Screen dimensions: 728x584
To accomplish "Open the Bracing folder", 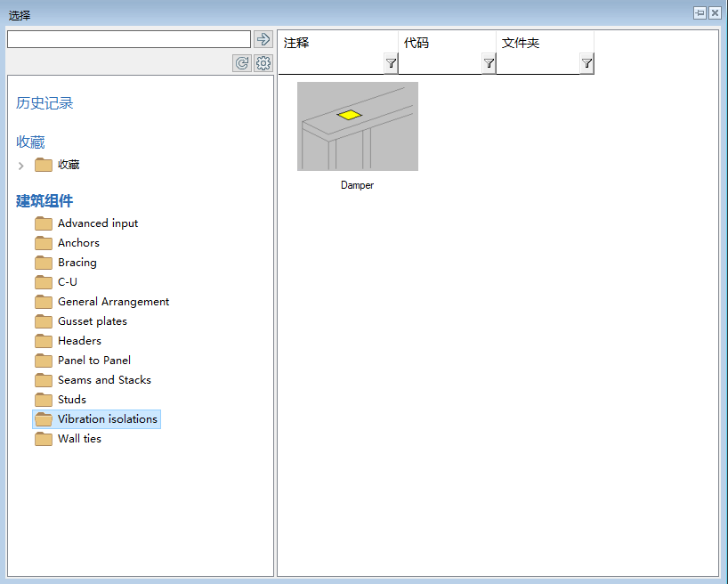I will click(x=66, y=263).
